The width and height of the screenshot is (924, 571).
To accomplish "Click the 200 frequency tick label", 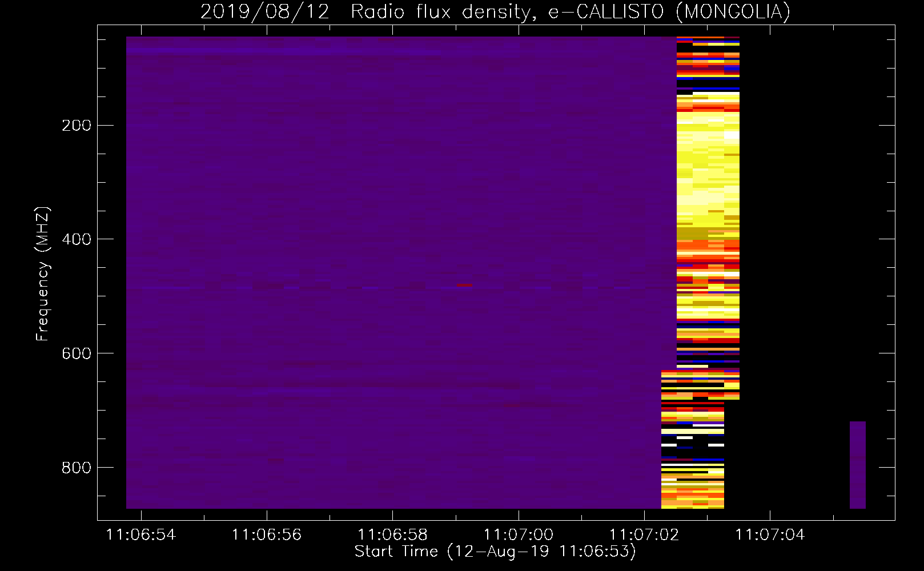I will [x=77, y=126].
